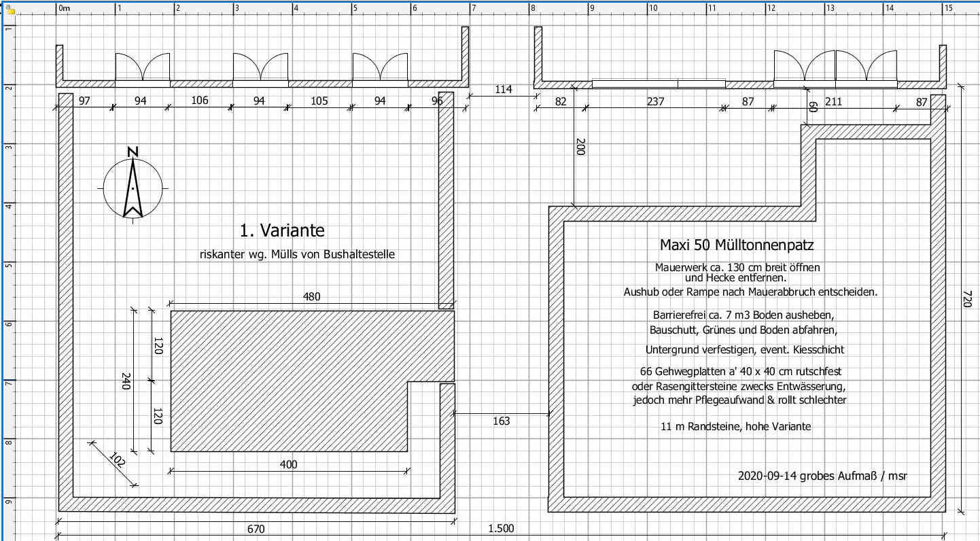Image resolution: width=980 pixels, height=541 pixels.
Task: Select 'riskanter wg. Mülls von Bushaltestelle' text
Action: point(297,255)
